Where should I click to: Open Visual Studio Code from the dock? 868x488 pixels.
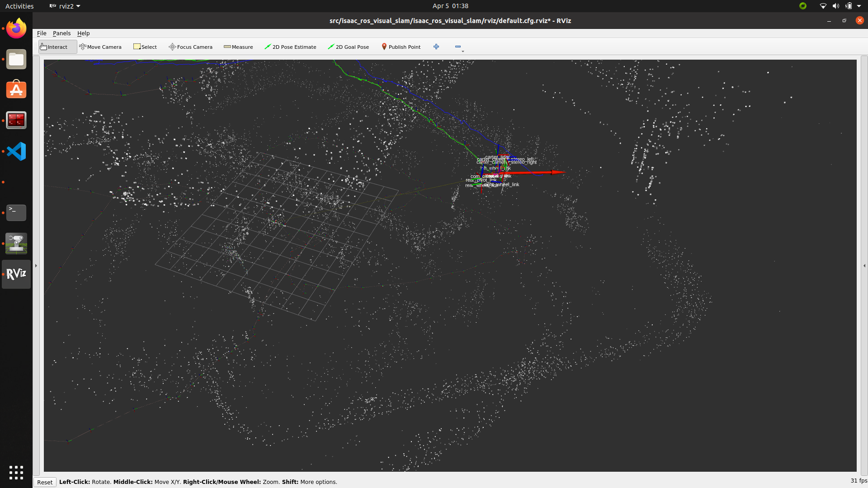point(16,151)
